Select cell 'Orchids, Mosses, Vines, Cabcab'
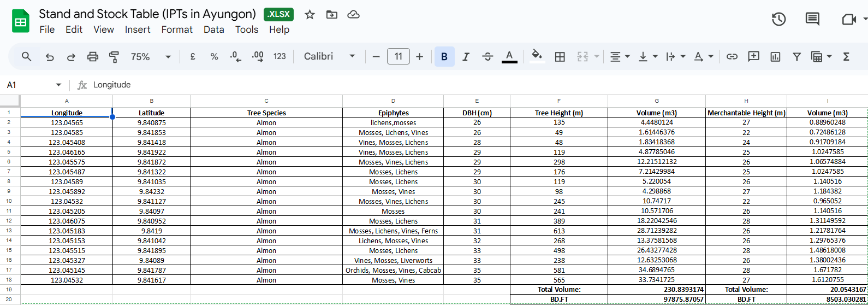Screen dimensions: 868x305 click(x=393, y=270)
